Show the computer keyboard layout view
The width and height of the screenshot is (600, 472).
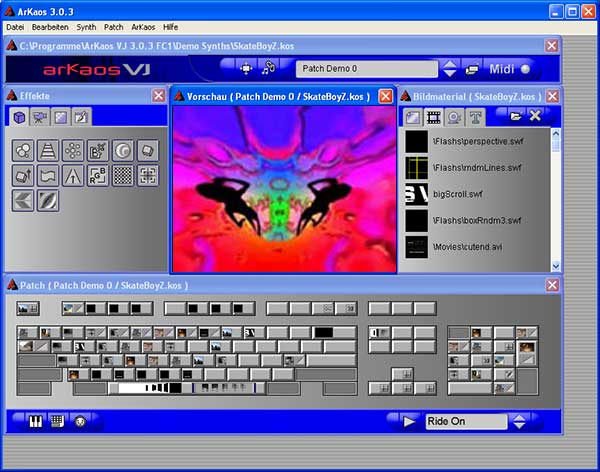[x=57, y=421]
